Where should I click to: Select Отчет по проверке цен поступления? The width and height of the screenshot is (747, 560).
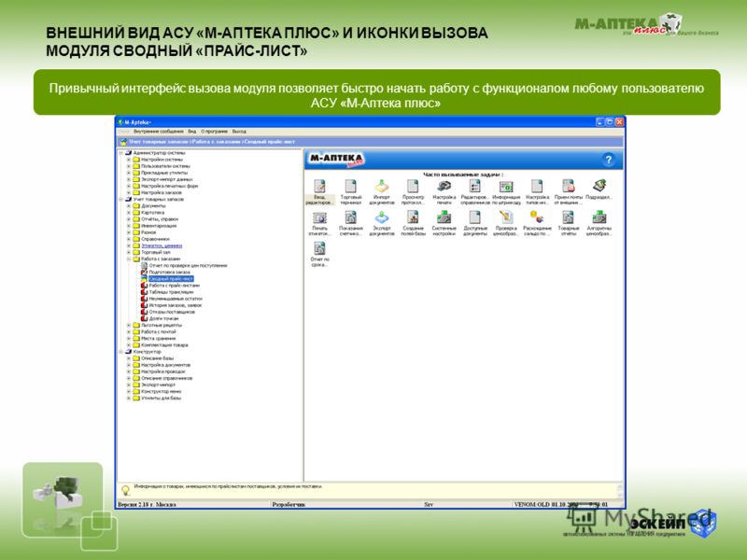click(188, 266)
